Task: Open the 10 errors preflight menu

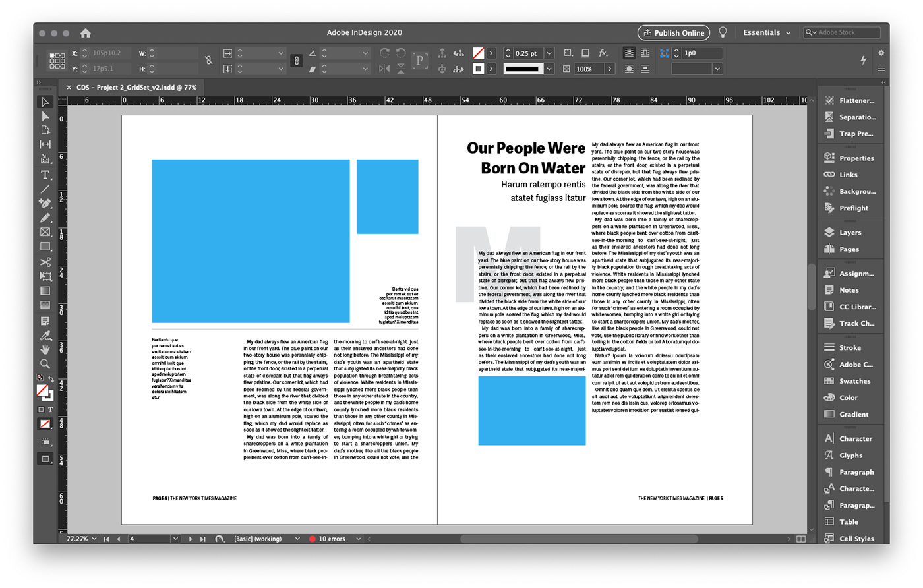Action: pos(359,539)
